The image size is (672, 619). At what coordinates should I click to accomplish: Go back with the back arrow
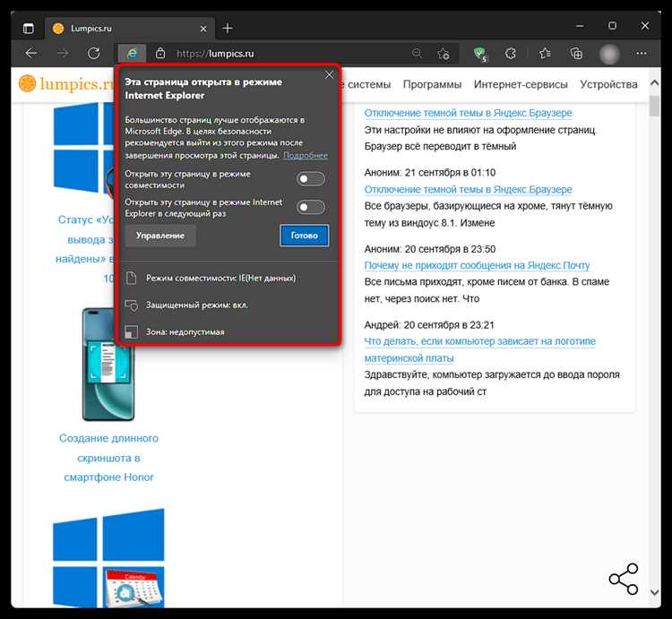tap(31, 54)
